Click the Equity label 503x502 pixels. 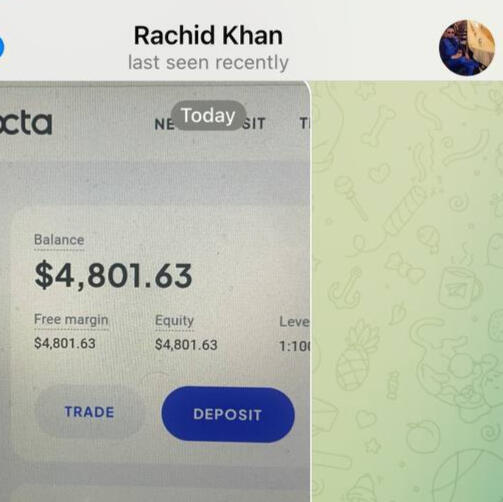pos(174,321)
